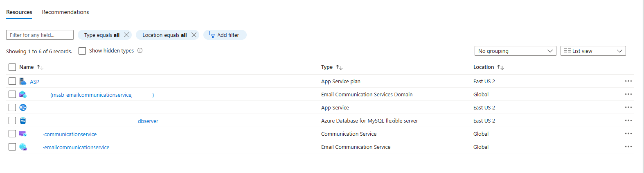Screen dimensions: 644x173
Task: Open the List view dropdown
Action: point(593,51)
